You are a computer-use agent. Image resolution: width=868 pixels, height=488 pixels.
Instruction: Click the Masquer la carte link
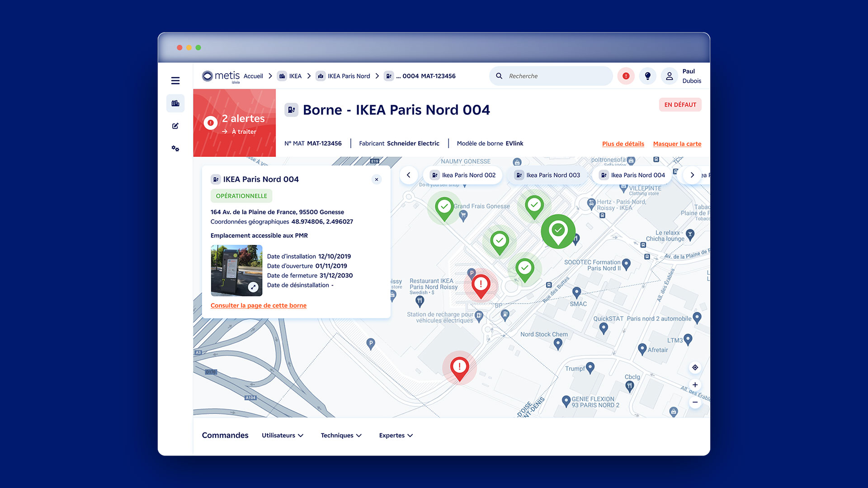(x=677, y=144)
